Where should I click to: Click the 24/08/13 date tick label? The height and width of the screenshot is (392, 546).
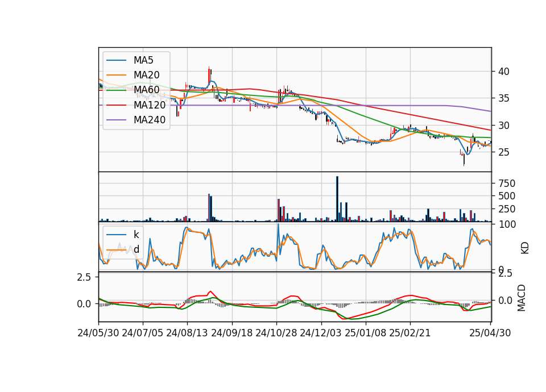click(x=187, y=333)
